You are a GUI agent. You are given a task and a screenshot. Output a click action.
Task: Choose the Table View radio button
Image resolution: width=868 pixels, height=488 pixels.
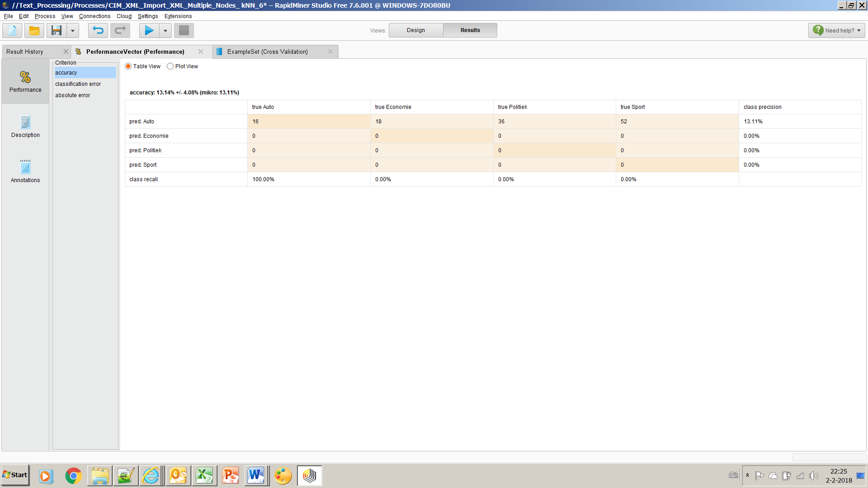[128, 66]
